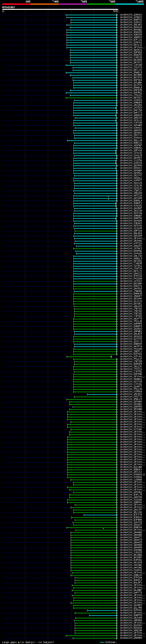
Task: Click the cyan ~100% identity color segment
Action: point(130,4)
